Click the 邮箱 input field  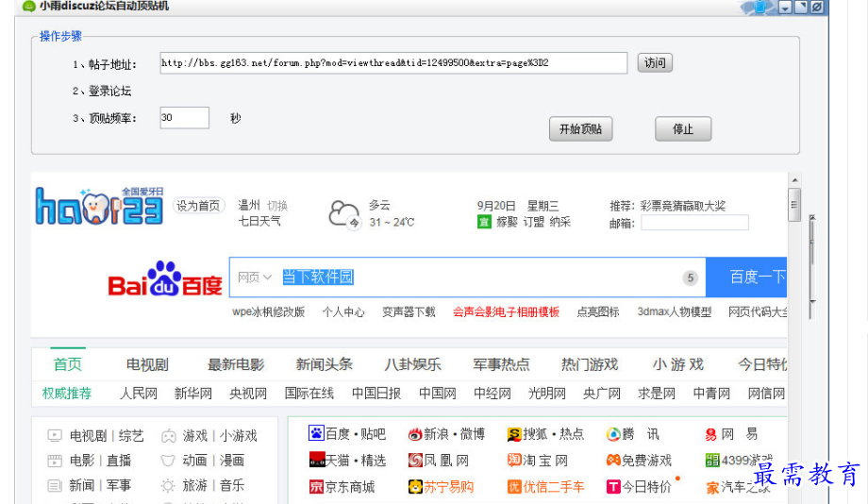[x=694, y=223]
